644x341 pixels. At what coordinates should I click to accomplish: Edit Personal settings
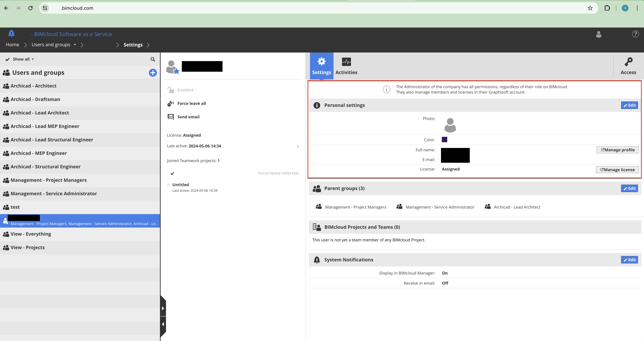(629, 105)
